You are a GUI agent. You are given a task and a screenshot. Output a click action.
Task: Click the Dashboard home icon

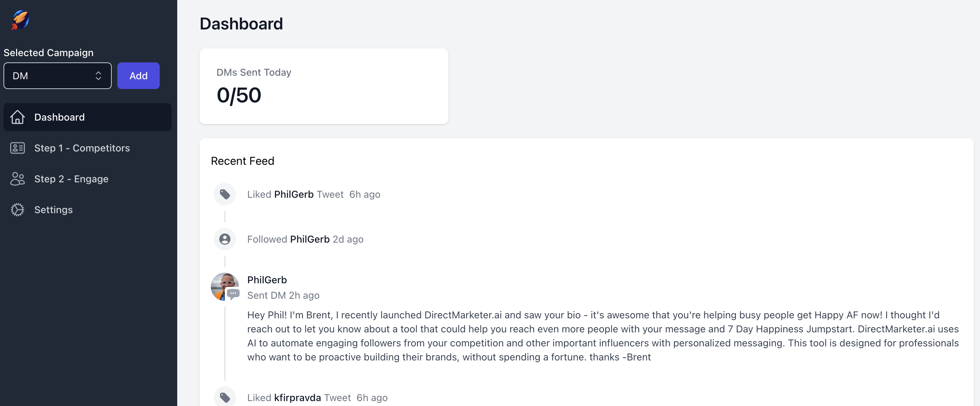(18, 117)
